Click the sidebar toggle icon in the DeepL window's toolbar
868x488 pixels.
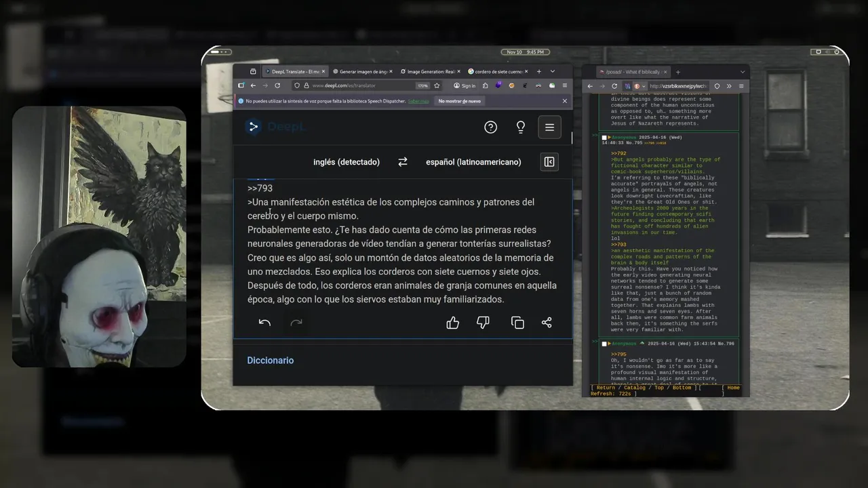tap(241, 85)
